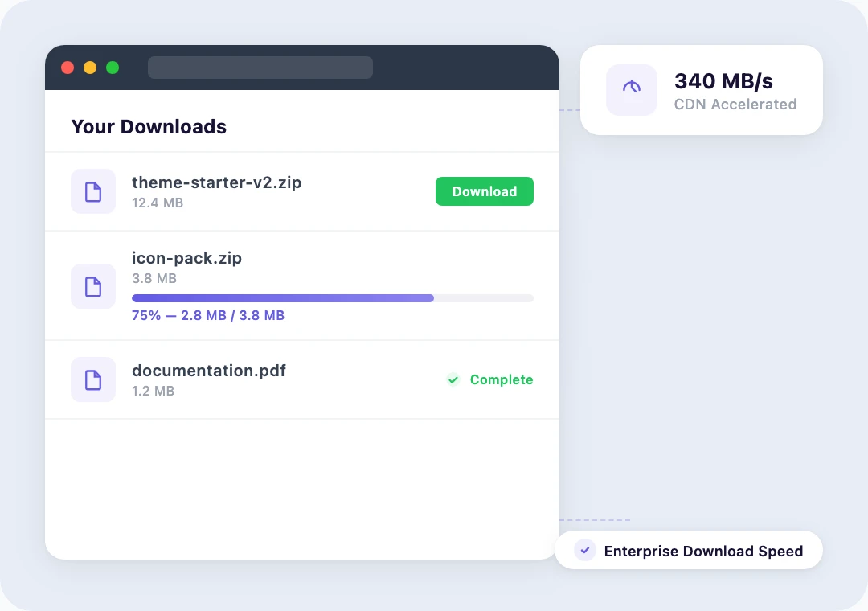Click the green checkmark next to Complete
Image resolution: width=868 pixels, height=611 pixels.
453,379
